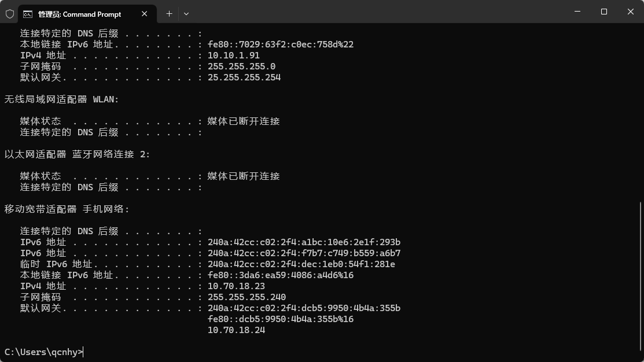Screen dimensions: 644x362
Task: Maximize the terminal window
Action: click(603, 12)
